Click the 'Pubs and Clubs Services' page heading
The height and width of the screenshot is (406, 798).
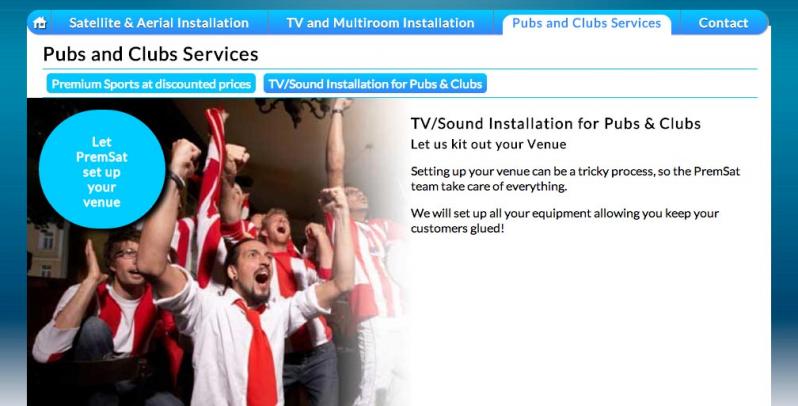click(151, 54)
